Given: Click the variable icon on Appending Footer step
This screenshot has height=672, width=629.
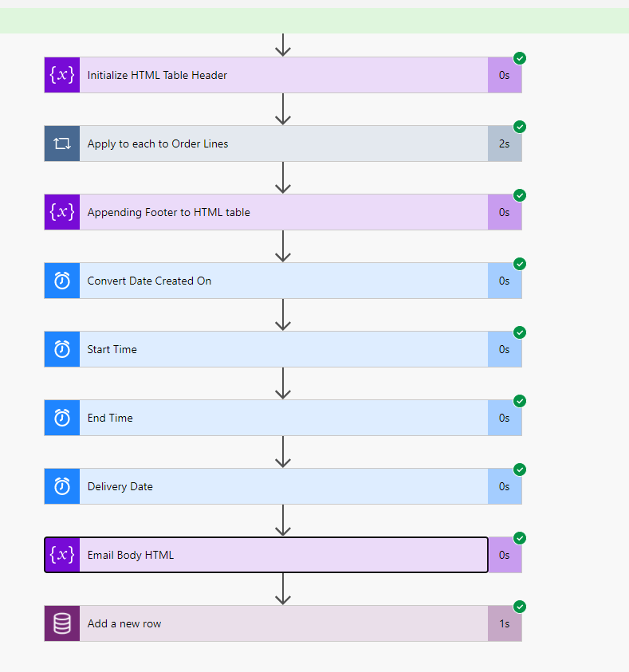Looking at the screenshot, I should 62,212.
